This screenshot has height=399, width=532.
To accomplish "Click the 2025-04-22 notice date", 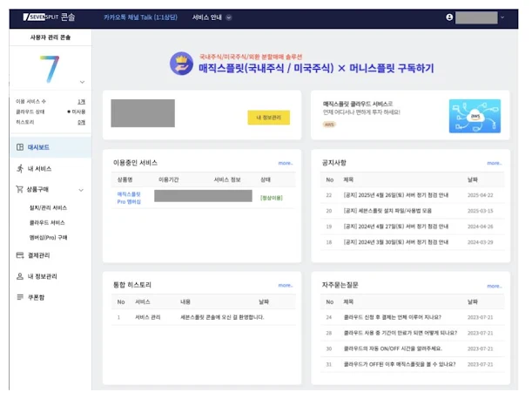I will click(x=480, y=195).
